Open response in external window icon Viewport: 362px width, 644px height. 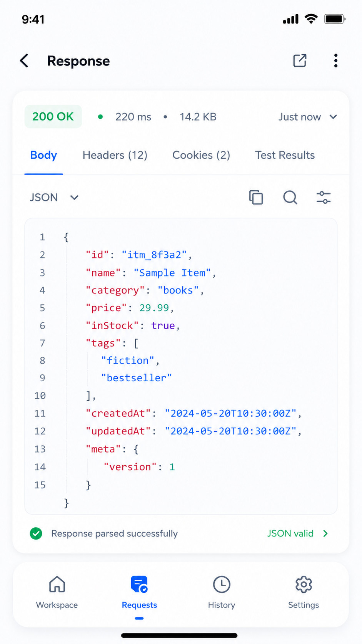pyautogui.click(x=300, y=60)
